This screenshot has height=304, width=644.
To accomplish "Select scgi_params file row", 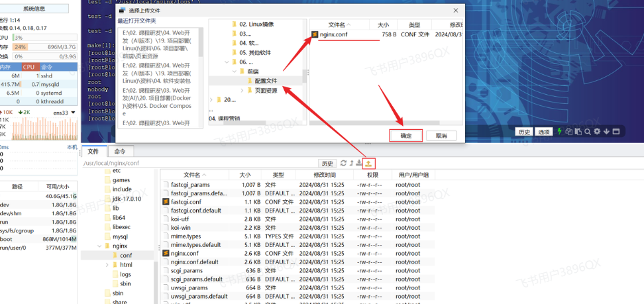I will point(297,271).
